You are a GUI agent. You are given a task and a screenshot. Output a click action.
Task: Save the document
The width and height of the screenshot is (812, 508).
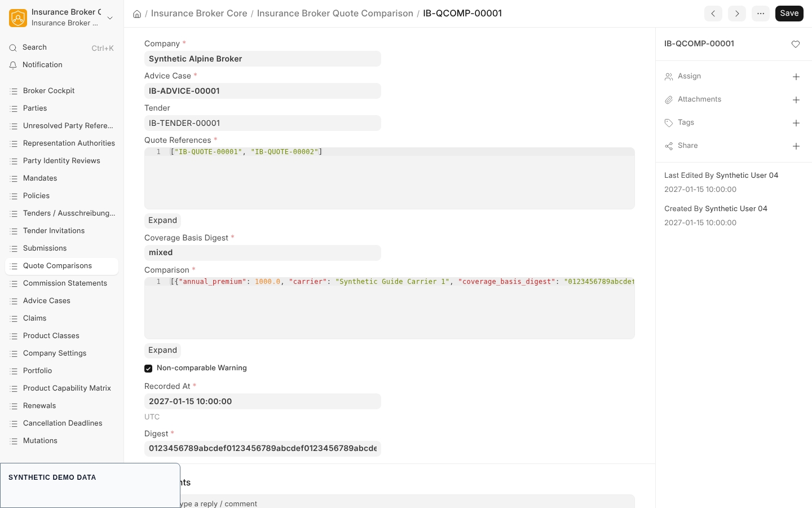[789, 14]
